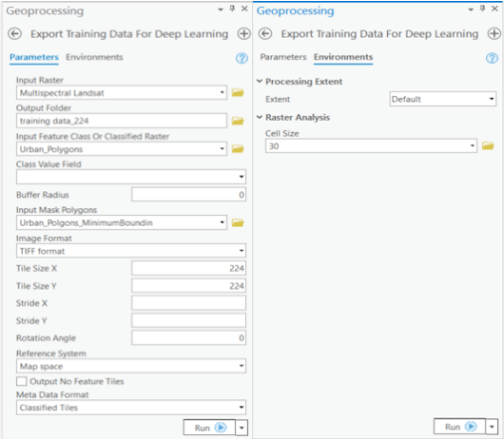This screenshot has width=504, height=439.
Task: Toggle Output No Feature Tiles checkbox
Action: (22, 381)
